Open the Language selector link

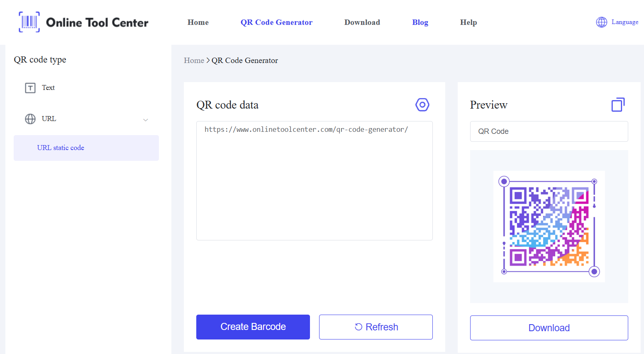(625, 22)
